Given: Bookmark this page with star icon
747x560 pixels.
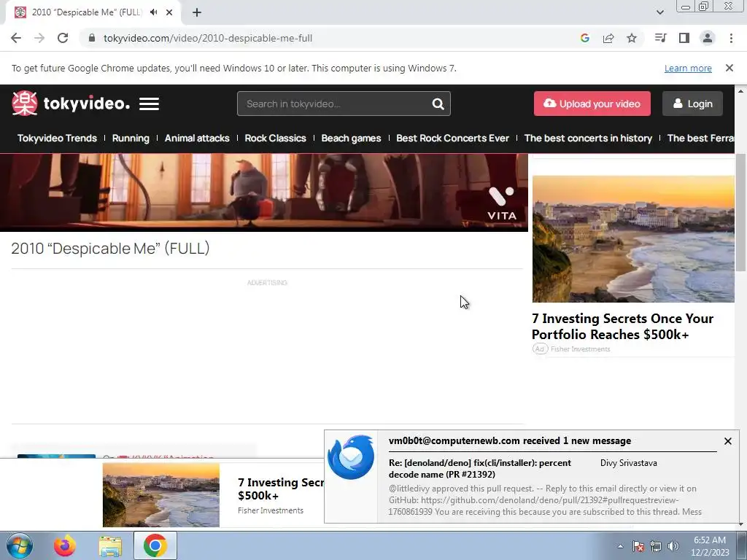Looking at the screenshot, I should tap(632, 38).
